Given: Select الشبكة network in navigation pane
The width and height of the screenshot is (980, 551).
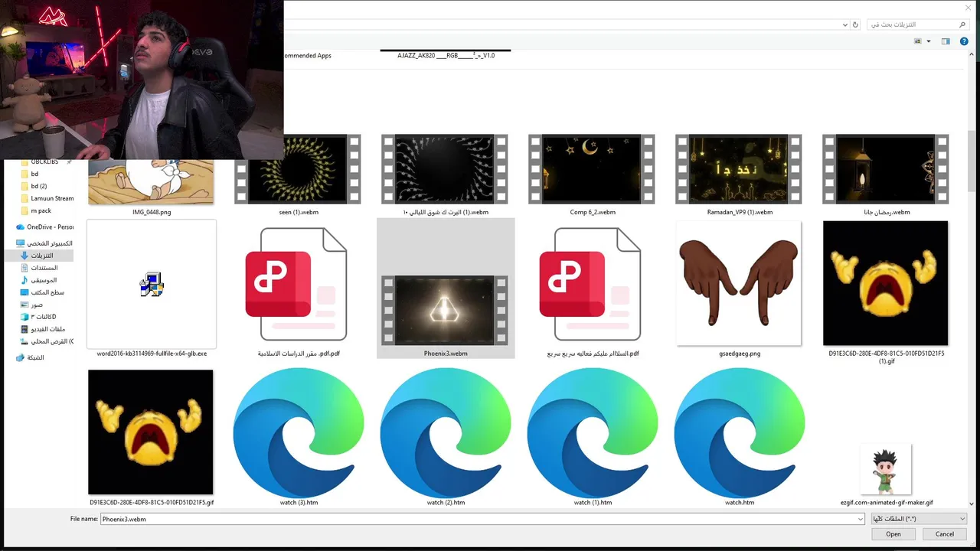Looking at the screenshot, I should point(31,357).
